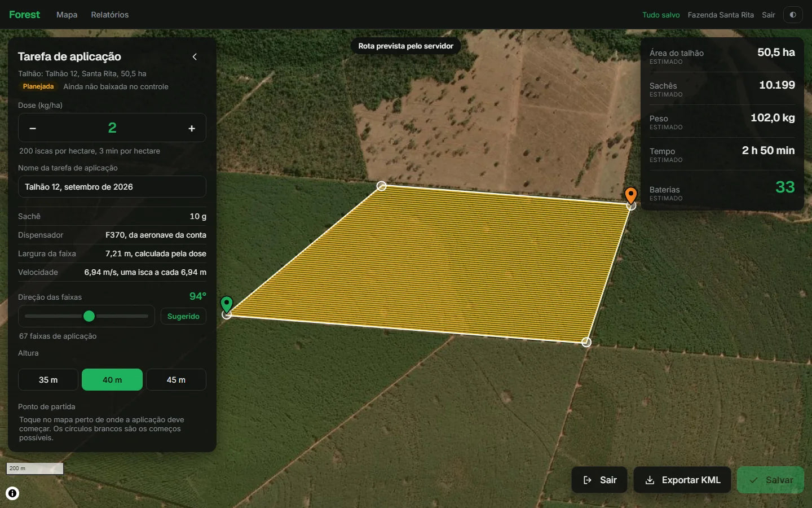
Task: Click the orange end point map pin
Action: tap(631, 196)
